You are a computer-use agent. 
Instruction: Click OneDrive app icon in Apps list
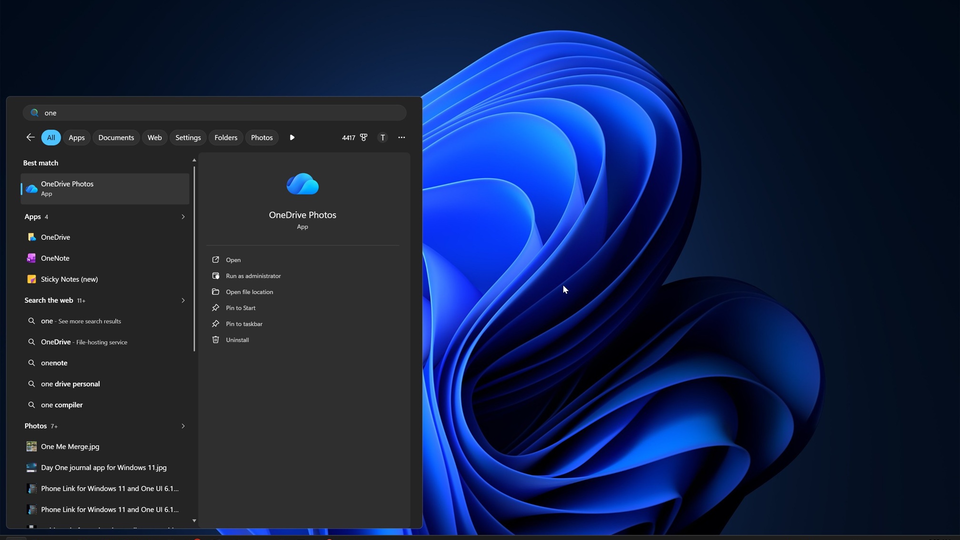point(31,237)
